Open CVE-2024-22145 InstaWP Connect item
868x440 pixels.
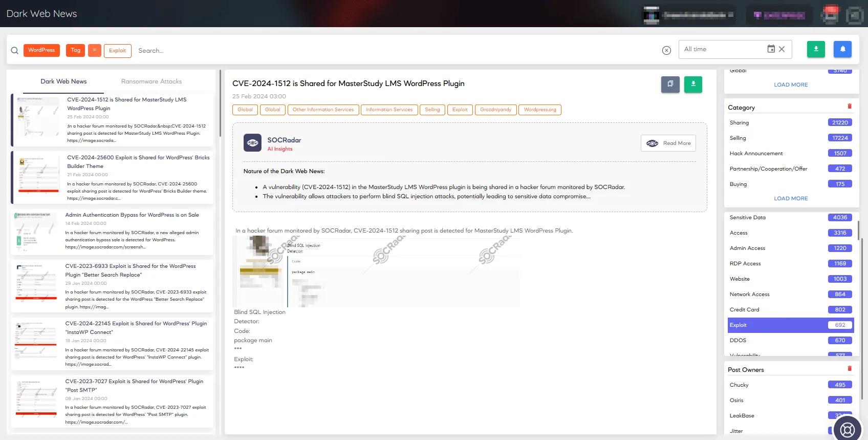(112, 344)
